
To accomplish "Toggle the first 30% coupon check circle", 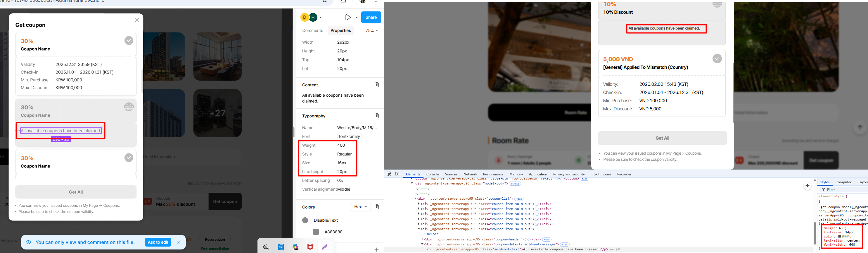I will [x=129, y=40].
